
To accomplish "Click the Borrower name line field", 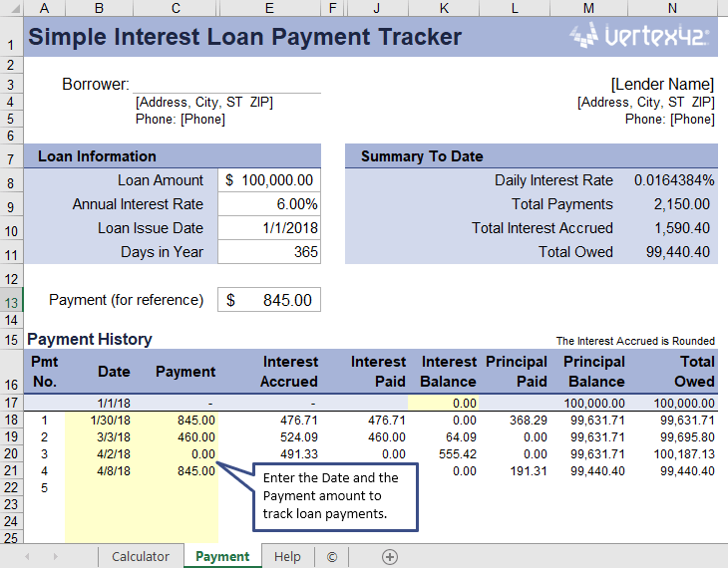I will click(226, 84).
